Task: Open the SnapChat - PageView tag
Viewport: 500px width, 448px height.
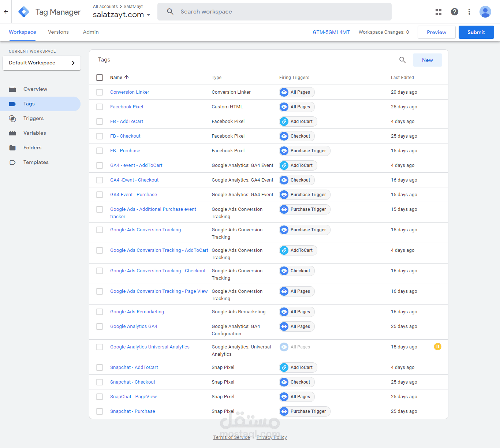Action: click(133, 397)
